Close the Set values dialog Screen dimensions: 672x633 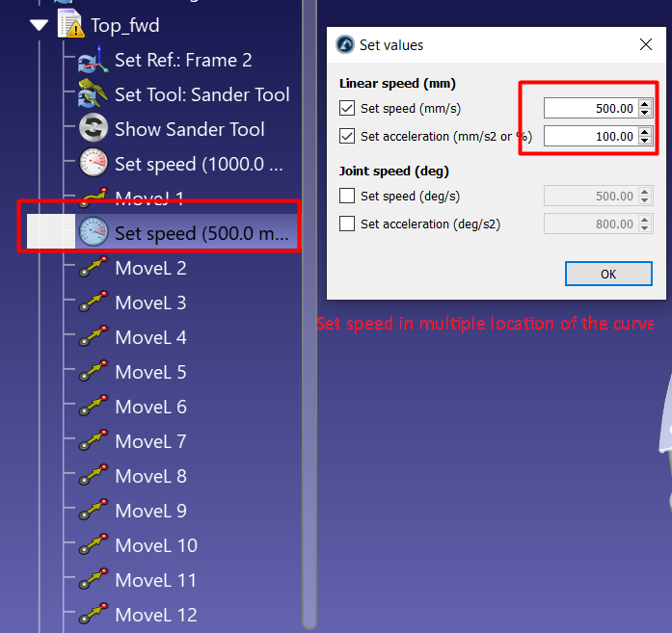click(645, 45)
